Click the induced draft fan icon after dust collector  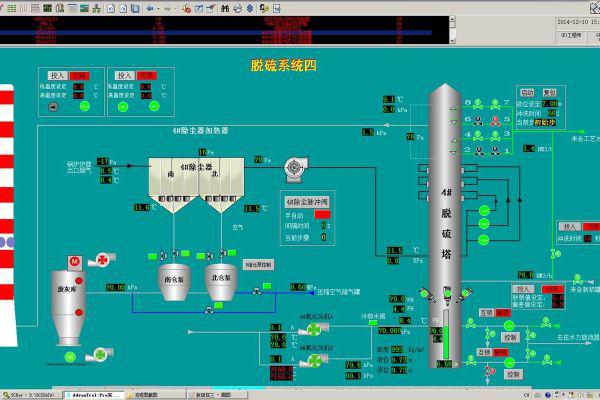pos(295,164)
